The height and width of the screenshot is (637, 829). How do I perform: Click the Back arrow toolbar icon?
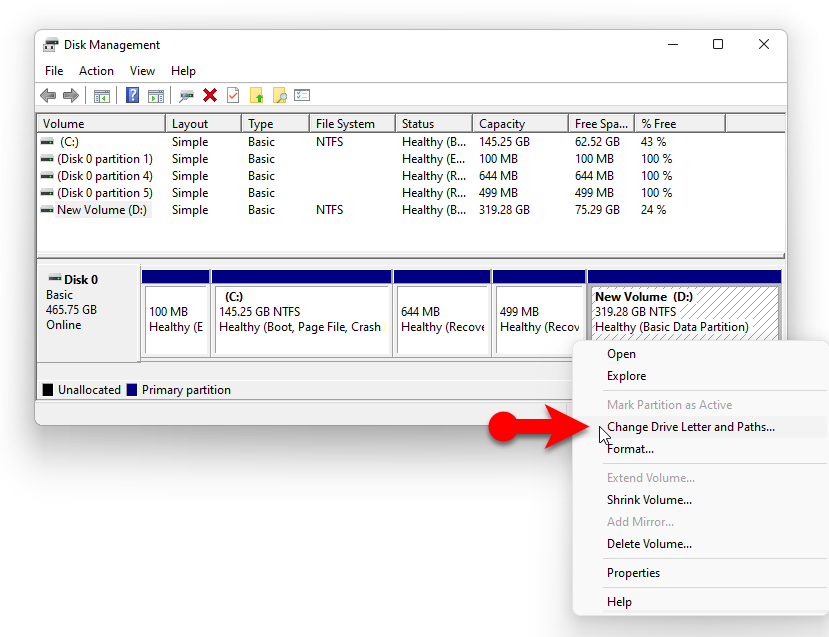pyautogui.click(x=48, y=96)
